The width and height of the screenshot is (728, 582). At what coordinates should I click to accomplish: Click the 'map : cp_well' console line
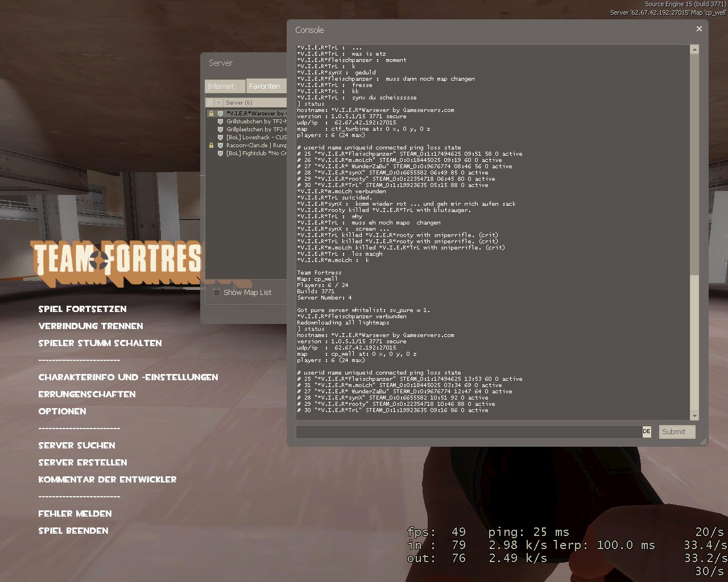pos(357,354)
